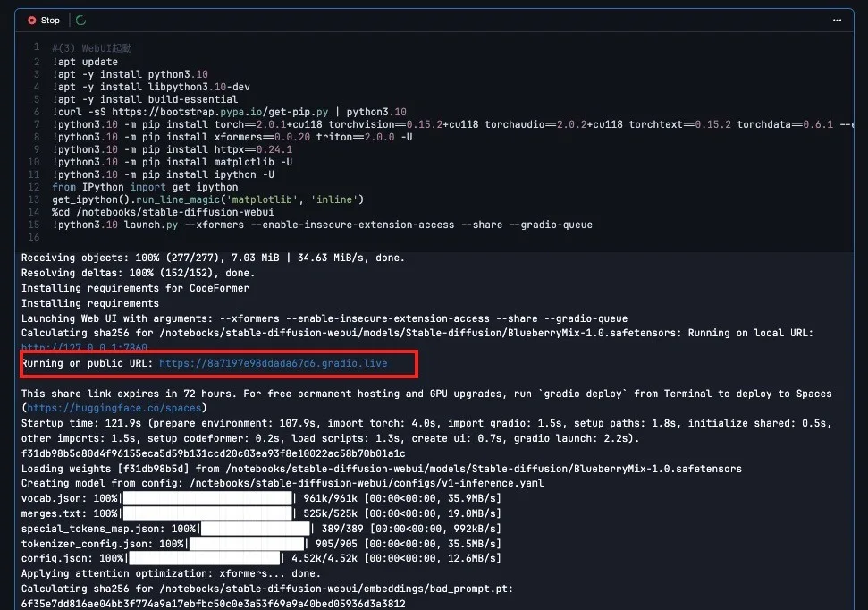Click "Installing requirements for CodeFormer" output line
The height and width of the screenshot is (610, 868).
(135, 288)
